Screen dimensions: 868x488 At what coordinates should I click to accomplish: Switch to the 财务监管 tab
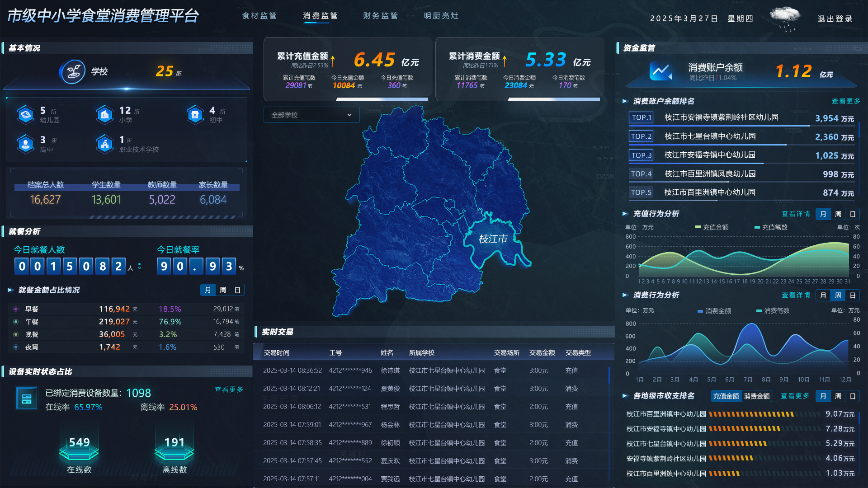pyautogui.click(x=380, y=15)
